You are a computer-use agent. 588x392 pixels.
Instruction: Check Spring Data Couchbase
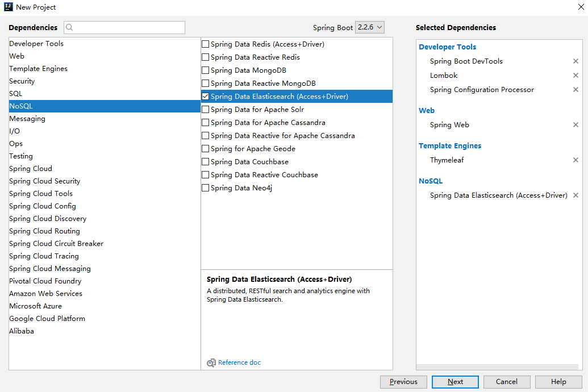click(206, 162)
